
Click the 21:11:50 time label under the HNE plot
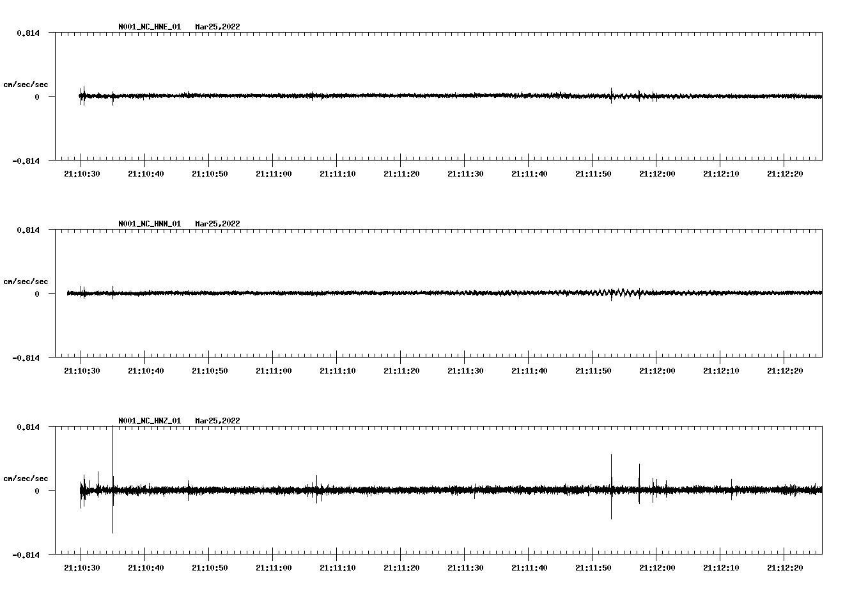pyautogui.click(x=593, y=174)
